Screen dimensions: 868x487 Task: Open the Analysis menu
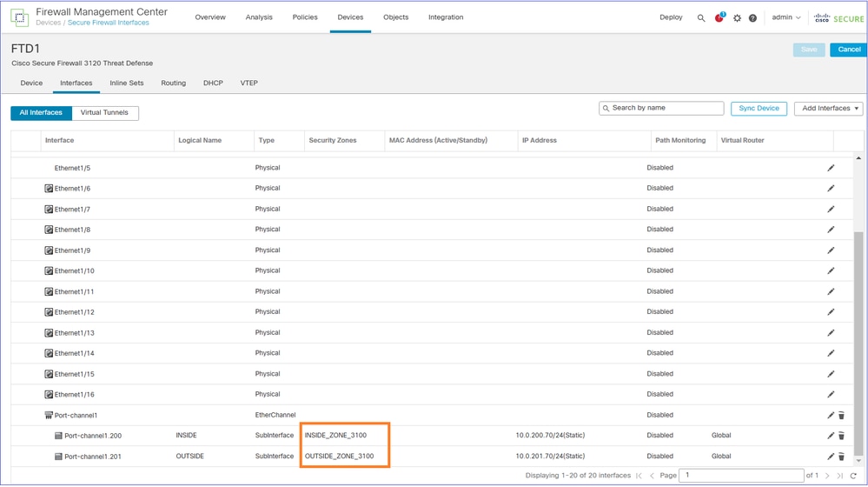point(259,17)
